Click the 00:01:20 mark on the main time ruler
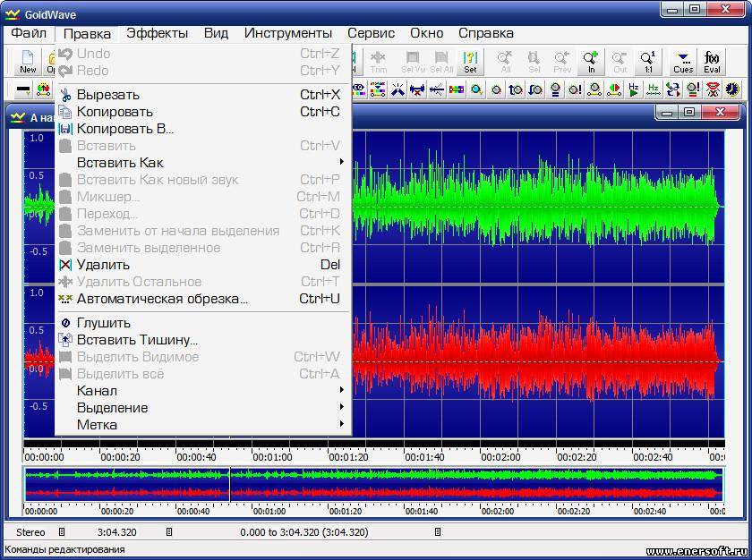This screenshot has width=752, height=560. (348, 457)
